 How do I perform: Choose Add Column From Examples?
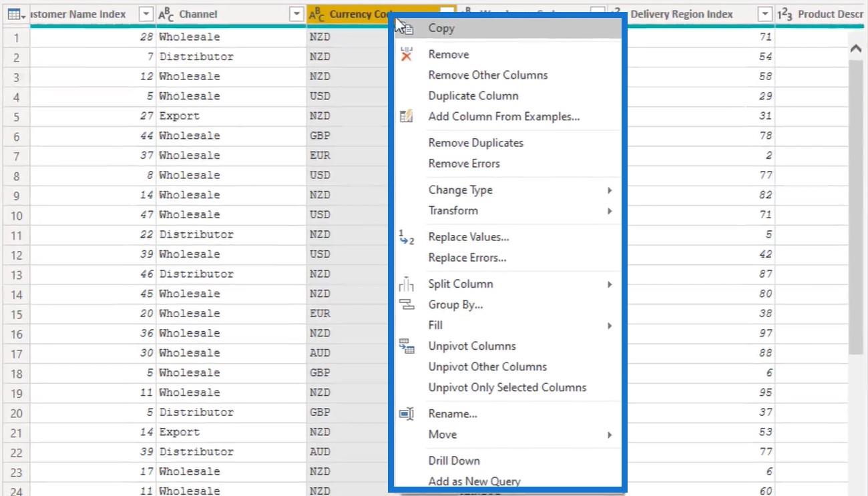click(507, 117)
